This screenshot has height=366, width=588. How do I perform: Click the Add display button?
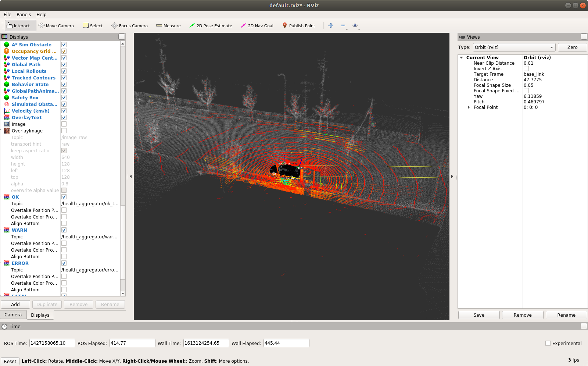15,304
